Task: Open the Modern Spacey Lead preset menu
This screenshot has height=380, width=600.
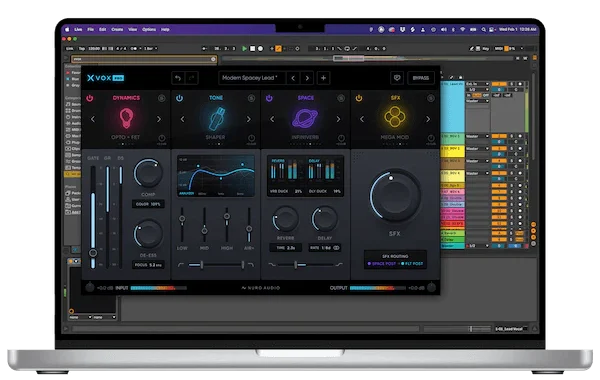Action: pos(251,78)
